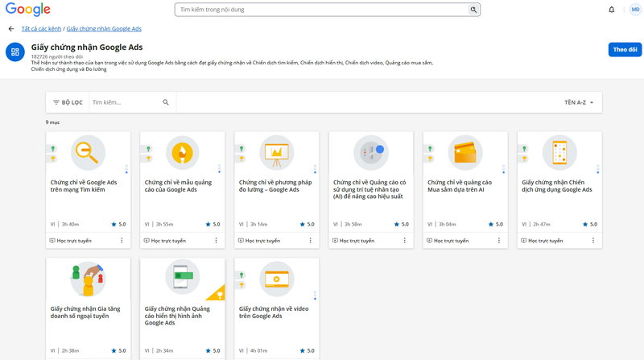This screenshot has height=360, width=644.
Task: Click paintbrush thumbnail of mẫu quảng cáo certificate
Action: (183, 152)
